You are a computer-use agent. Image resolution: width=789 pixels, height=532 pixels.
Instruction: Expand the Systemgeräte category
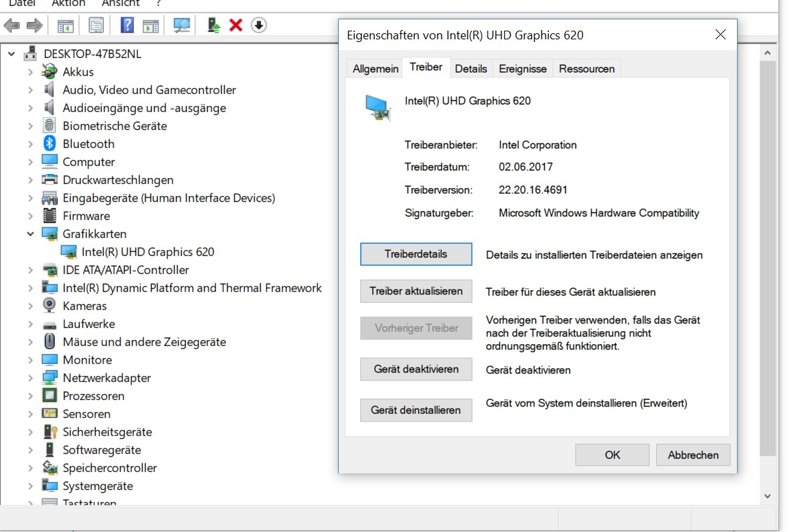pos(30,486)
